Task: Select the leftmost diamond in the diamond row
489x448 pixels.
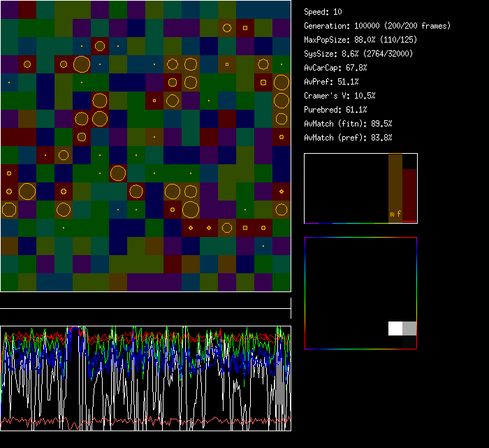Action: click(x=191, y=228)
